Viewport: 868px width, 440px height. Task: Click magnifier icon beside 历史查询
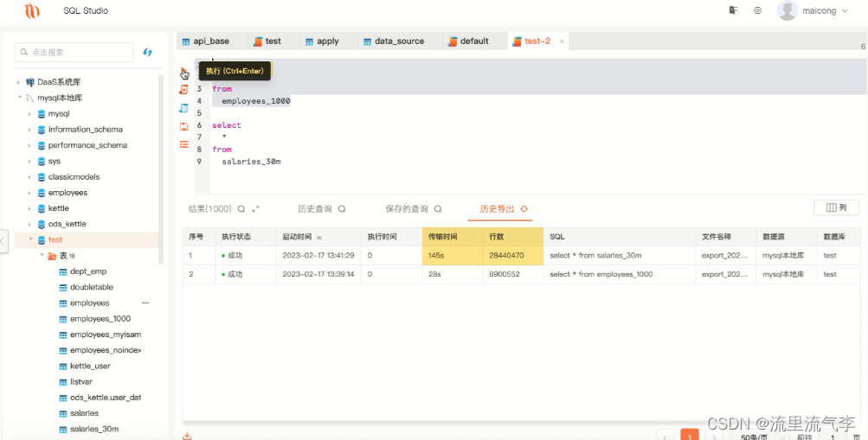tap(342, 209)
